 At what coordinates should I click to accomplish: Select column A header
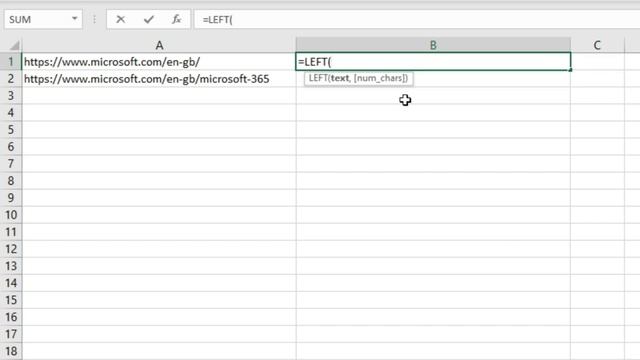[159, 45]
